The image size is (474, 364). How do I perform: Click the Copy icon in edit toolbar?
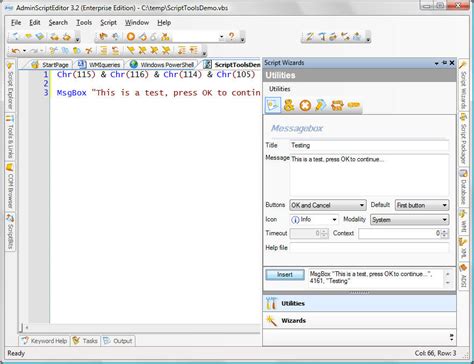coord(65,51)
